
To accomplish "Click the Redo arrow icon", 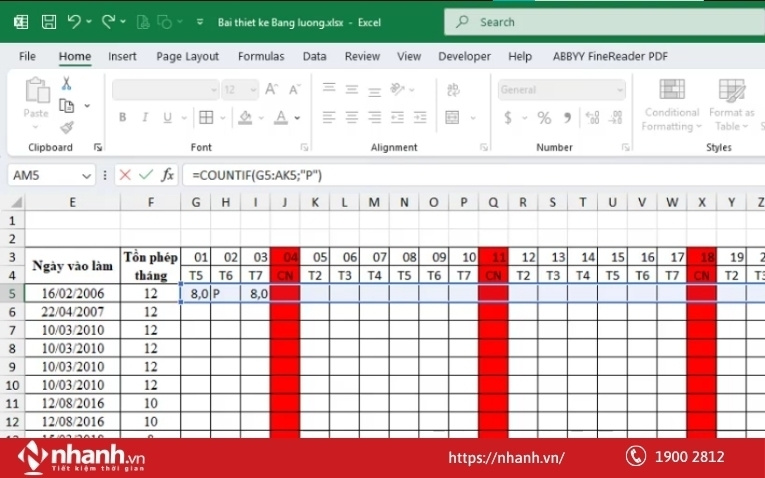I will (108, 21).
